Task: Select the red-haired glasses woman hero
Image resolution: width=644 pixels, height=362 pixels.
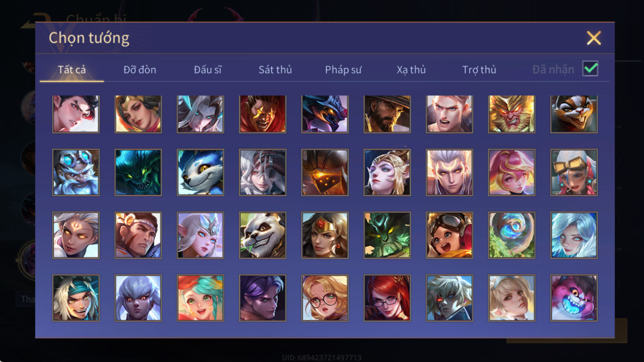Action: [387, 298]
